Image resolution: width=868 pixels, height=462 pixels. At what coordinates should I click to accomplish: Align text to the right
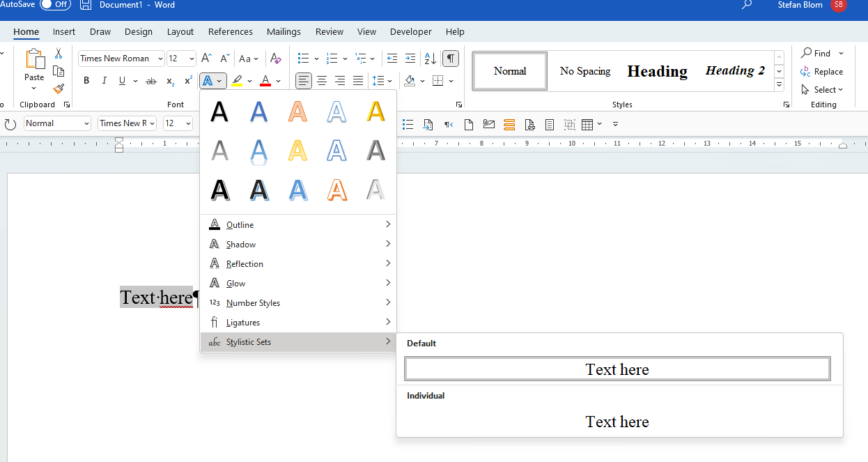pos(340,81)
